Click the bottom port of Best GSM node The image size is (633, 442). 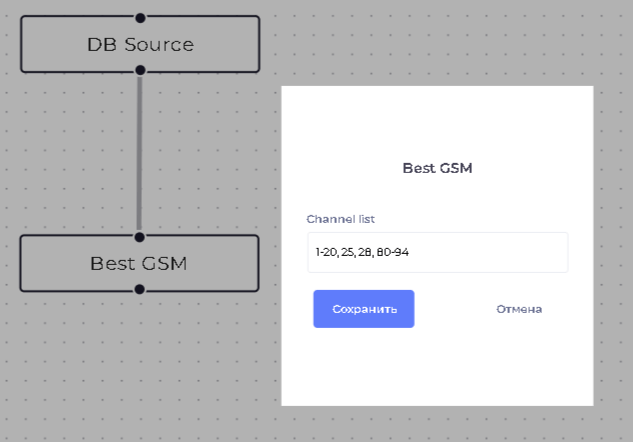[x=140, y=289]
